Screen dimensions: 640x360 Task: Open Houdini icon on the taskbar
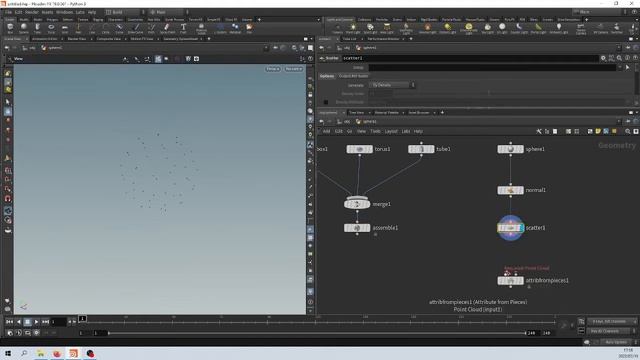point(73,353)
